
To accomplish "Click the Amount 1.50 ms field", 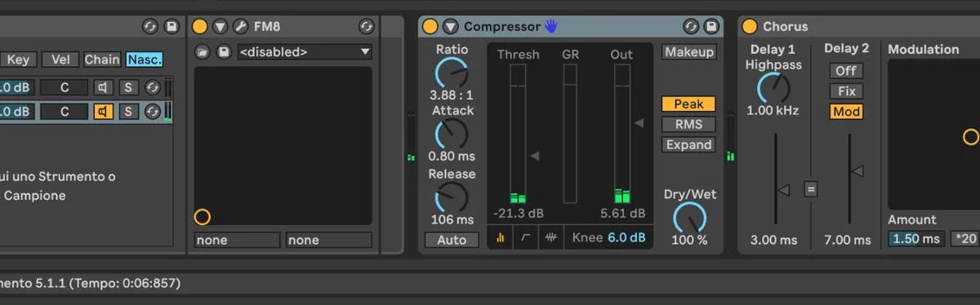I will click(x=916, y=239).
